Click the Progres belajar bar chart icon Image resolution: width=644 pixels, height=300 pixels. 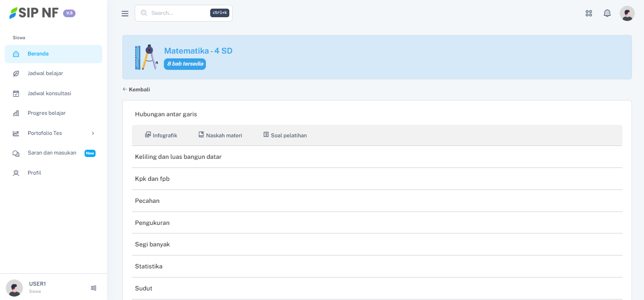tap(16, 113)
